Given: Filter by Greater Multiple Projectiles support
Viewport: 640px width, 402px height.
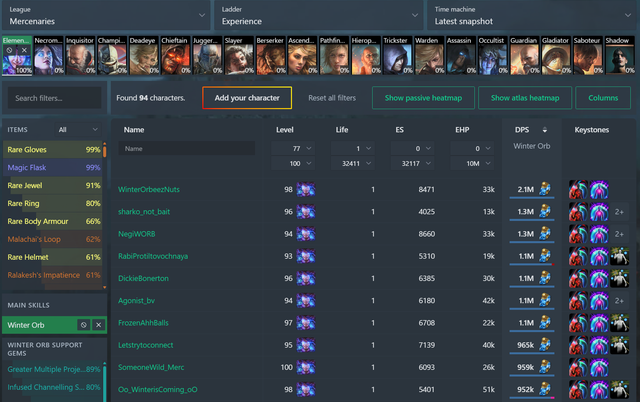Looking at the screenshot, I should pos(52,369).
